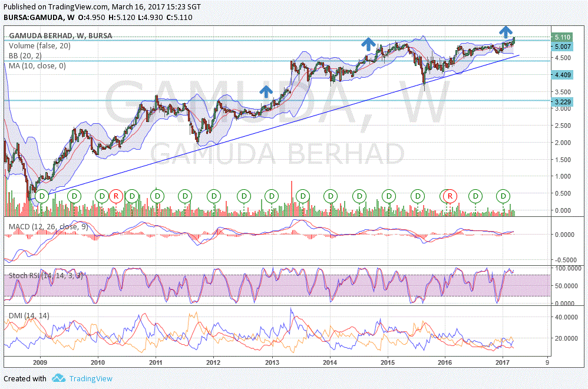Select the BURSA:GAMUDA, W symbol title
The image size is (588, 389).
pos(41,18)
